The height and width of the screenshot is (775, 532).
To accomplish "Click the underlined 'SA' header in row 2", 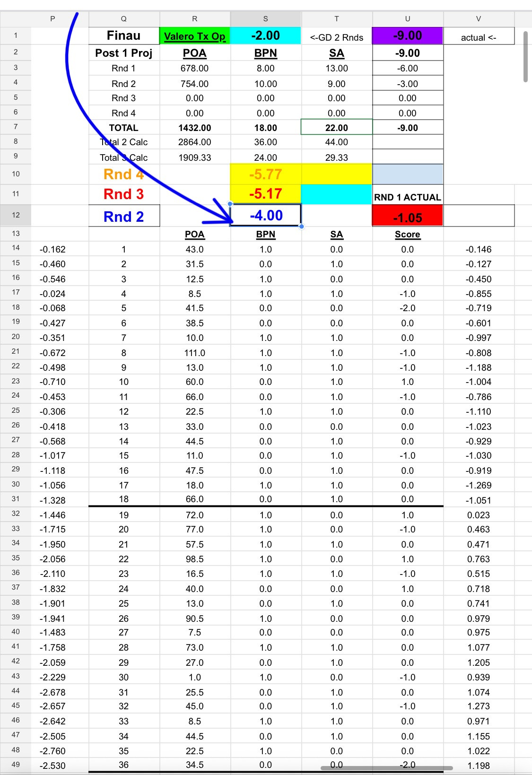I will coord(337,53).
